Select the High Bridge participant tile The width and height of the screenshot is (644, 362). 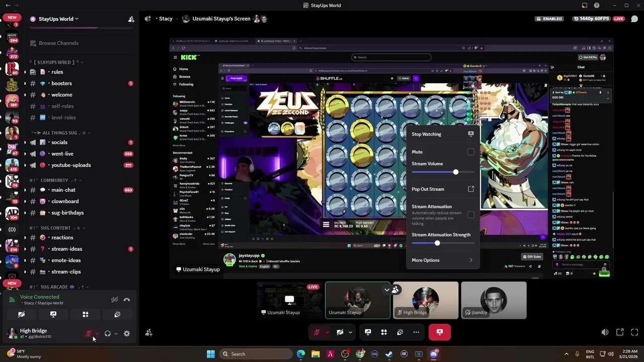[x=426, y=301]
